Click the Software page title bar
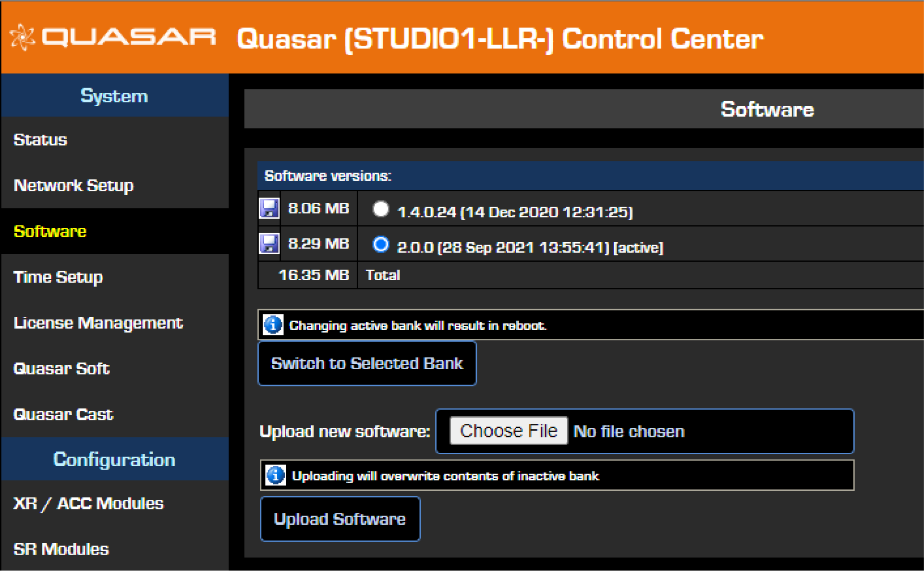This screenshot has height=571, width=924. click(584, 109)
